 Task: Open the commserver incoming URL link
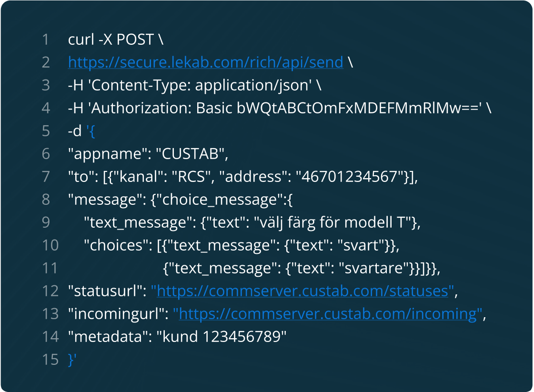tap(328, 314)
